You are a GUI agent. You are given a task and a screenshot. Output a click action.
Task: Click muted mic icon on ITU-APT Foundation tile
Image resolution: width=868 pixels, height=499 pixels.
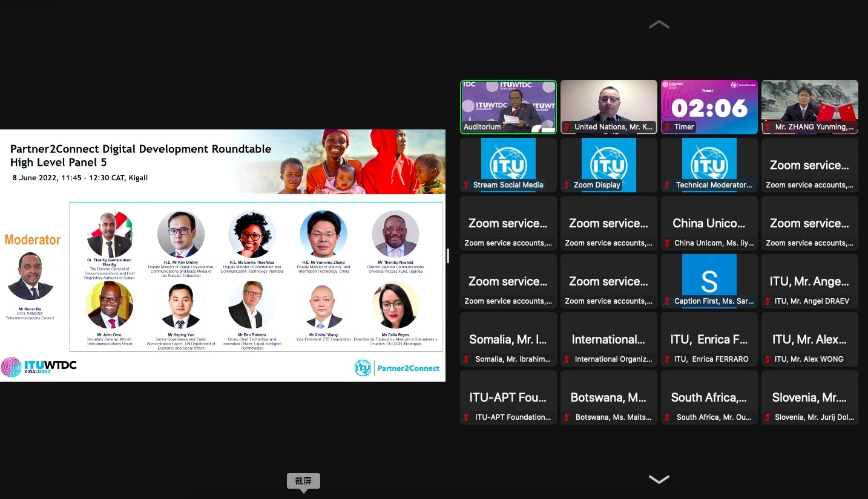(467, 417)
